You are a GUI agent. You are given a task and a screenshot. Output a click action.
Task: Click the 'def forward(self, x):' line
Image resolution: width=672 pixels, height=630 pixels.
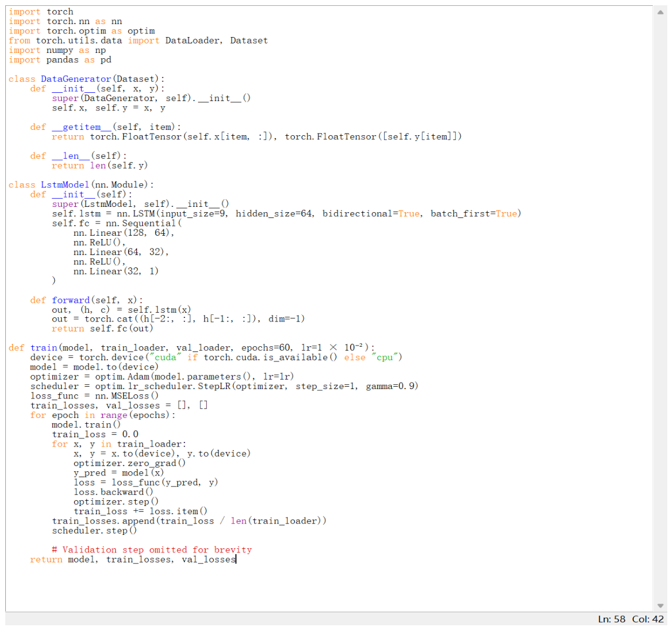86,300
